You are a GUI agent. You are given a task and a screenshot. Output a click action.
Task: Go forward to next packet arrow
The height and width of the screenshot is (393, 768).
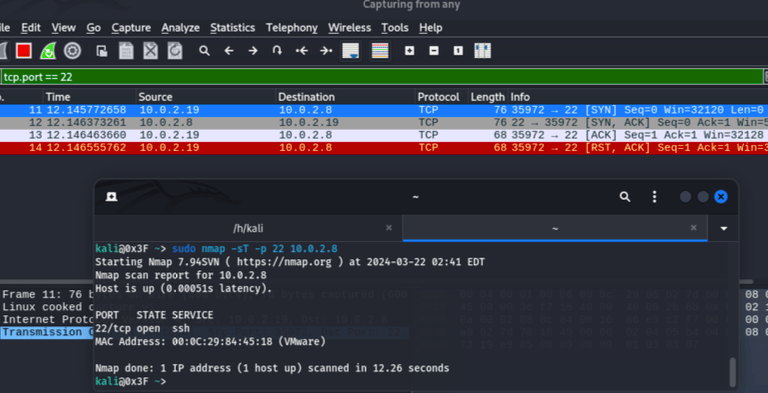[x=253, y=51]
